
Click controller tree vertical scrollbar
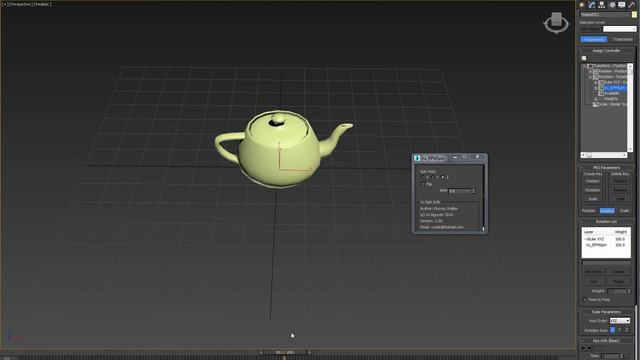tap(630, 108)
